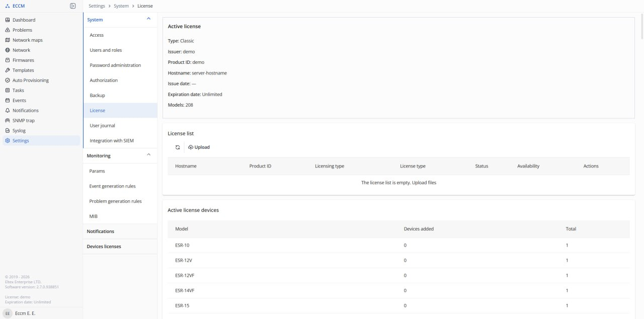644x319 pixels.
Task: Open the Dashboard icon in the sidebar
Action: point(8,20)
